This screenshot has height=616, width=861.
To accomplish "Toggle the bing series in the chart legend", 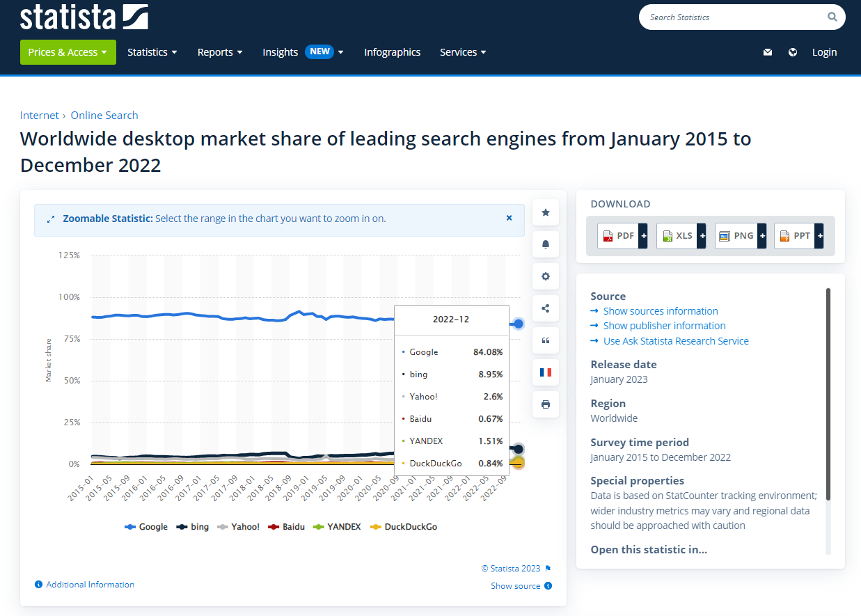I will click(x=192, y=527).
